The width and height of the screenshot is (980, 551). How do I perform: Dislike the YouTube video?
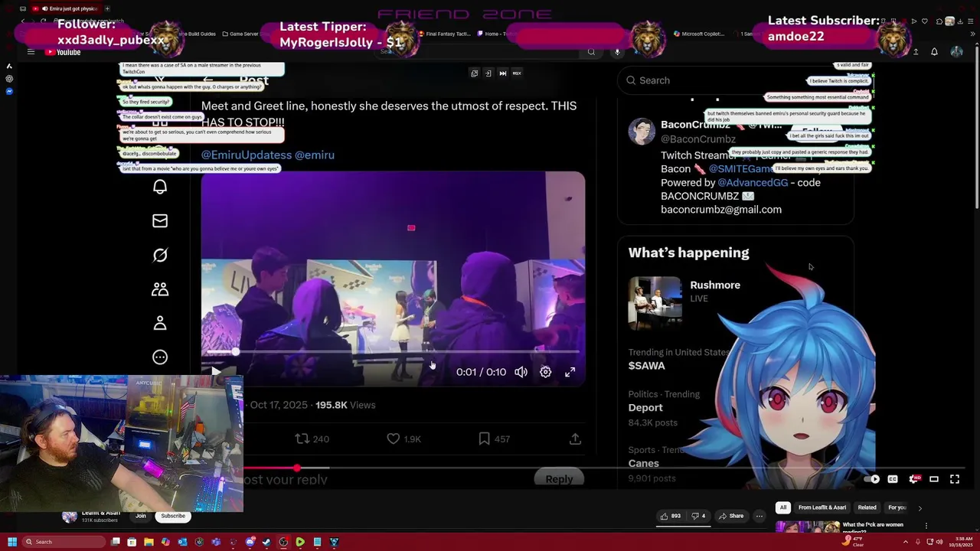coord(698,516)
